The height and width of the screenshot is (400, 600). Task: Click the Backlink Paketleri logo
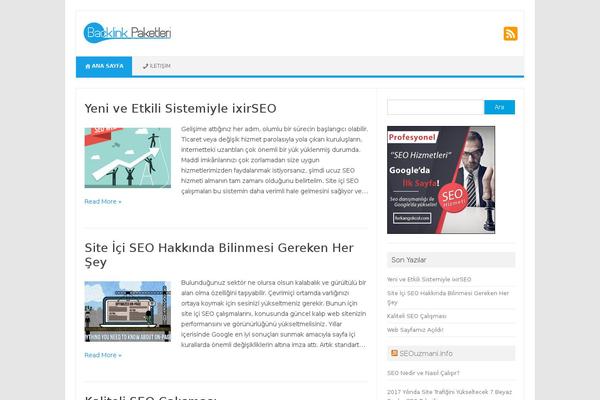tap(127, 33)
